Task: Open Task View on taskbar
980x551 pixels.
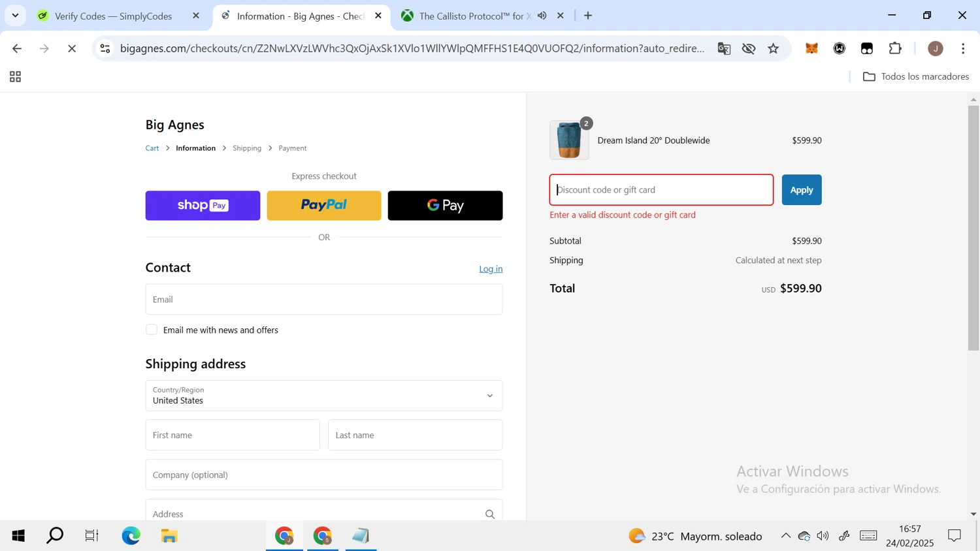Action: [x=92, y=536]
